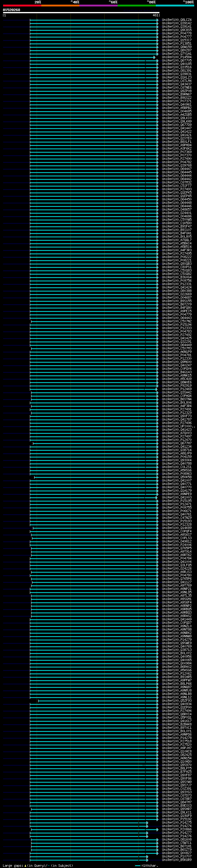Click the green ~80% identity legend segment

(x=137, y=6)
